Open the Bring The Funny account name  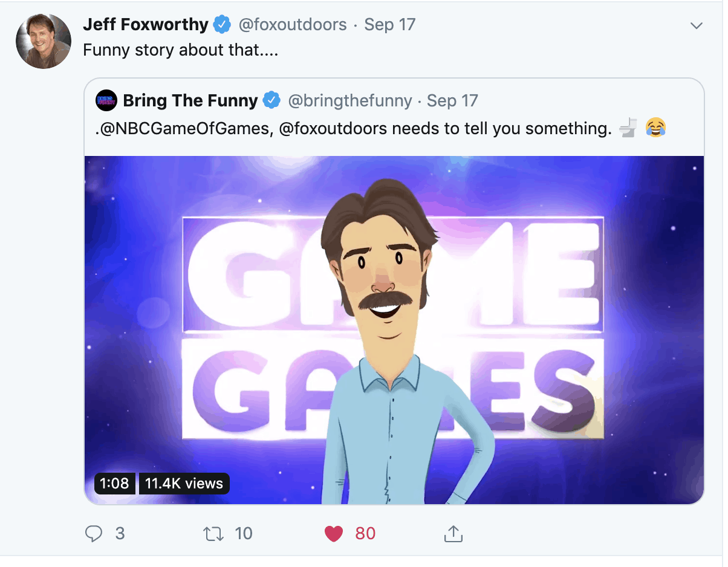[x=190, y=101]
